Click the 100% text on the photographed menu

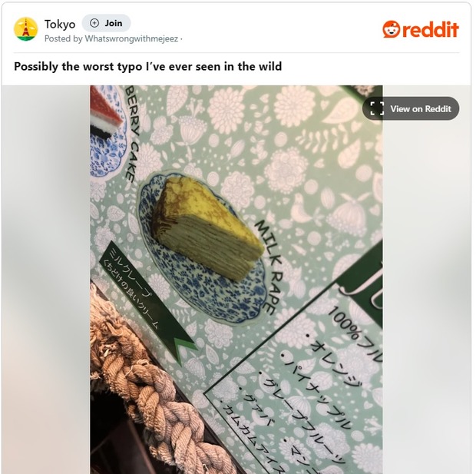pyautogui.click(x=345, y=323)
